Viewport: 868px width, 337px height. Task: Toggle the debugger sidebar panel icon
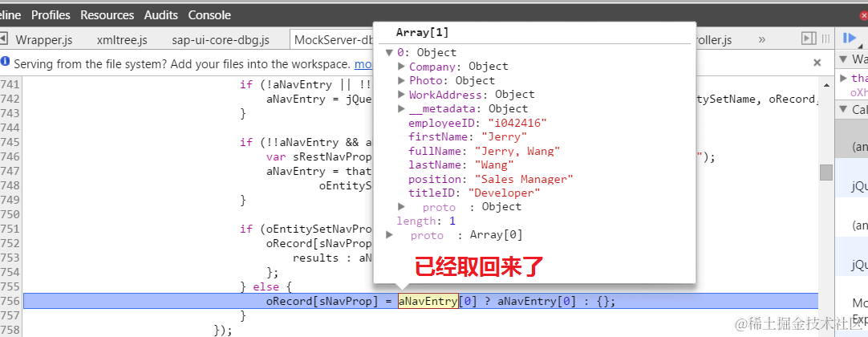click(809, 39)
